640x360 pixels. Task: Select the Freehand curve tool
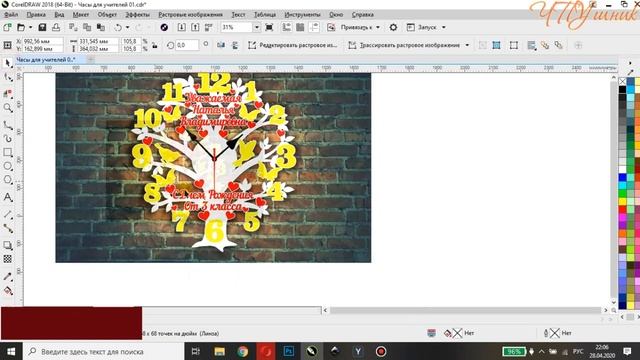[x=8, y=125]
